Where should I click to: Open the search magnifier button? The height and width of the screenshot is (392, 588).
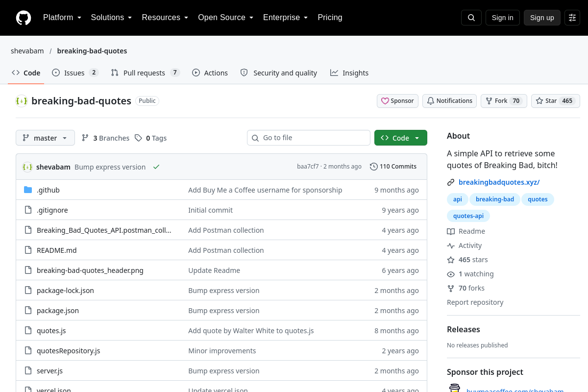point(471,18)
